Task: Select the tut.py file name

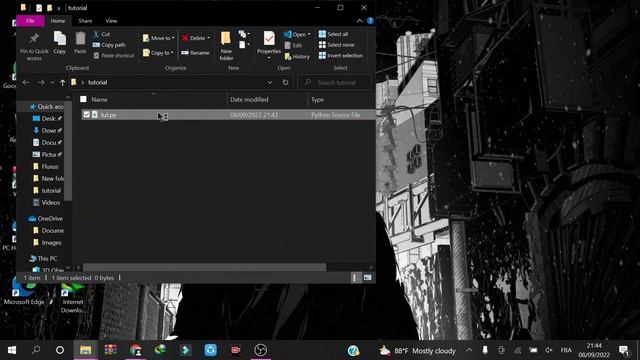Action: [109, 115]
